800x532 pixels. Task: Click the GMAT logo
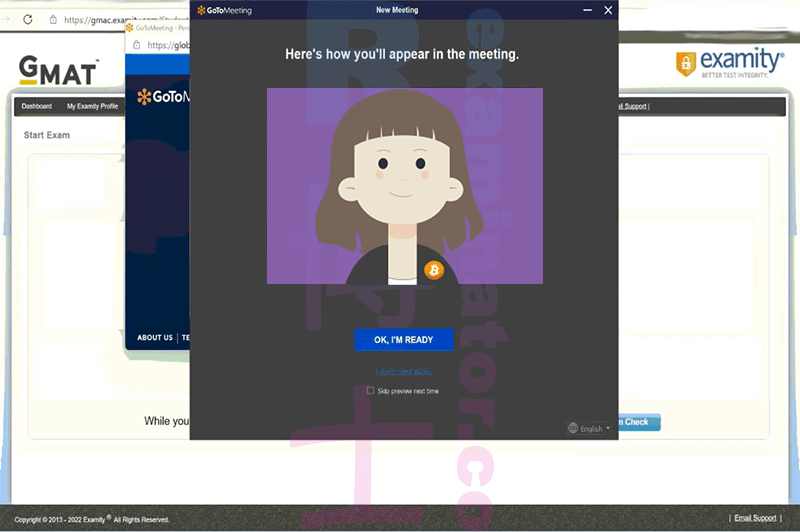(58, 70)
